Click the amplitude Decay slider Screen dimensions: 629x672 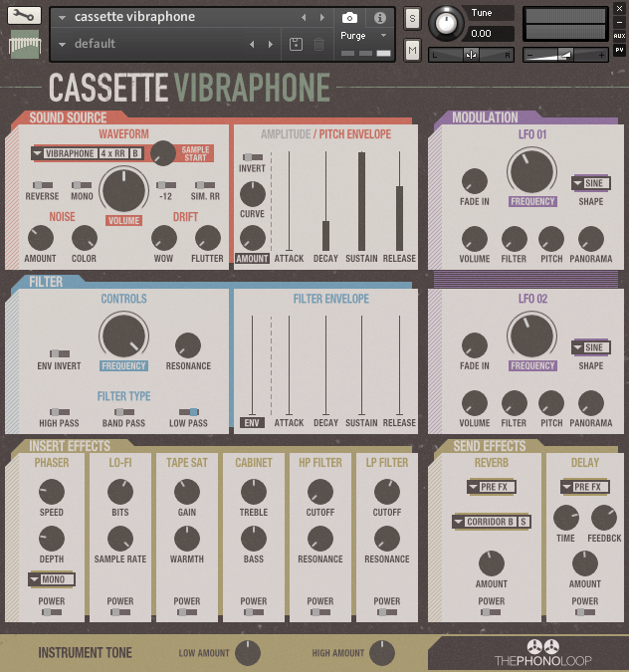325,201
